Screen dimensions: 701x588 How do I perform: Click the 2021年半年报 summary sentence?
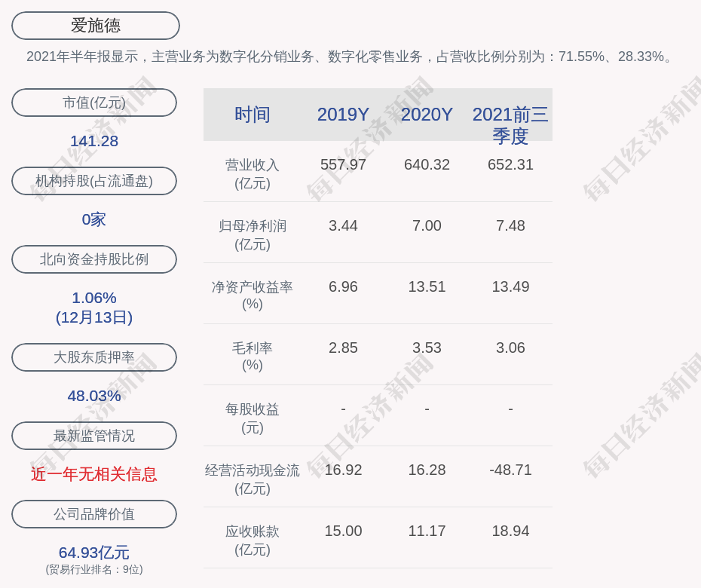click(x=350, y=57)
